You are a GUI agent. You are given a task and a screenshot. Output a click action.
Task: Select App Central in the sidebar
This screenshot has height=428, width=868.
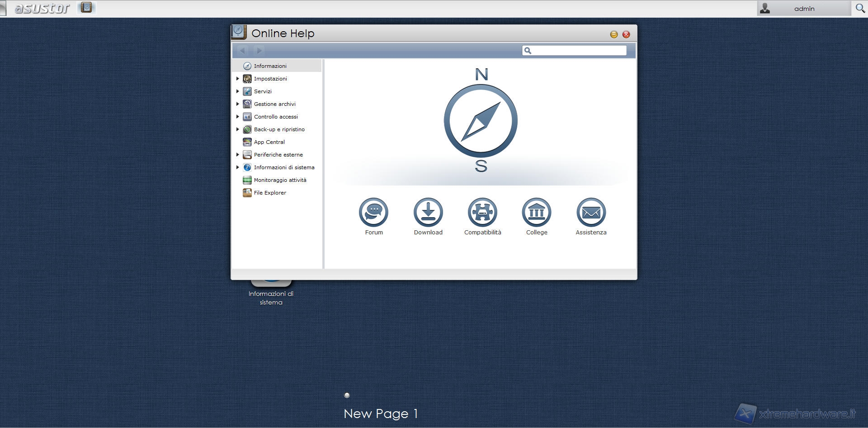(x=269, y=142)
